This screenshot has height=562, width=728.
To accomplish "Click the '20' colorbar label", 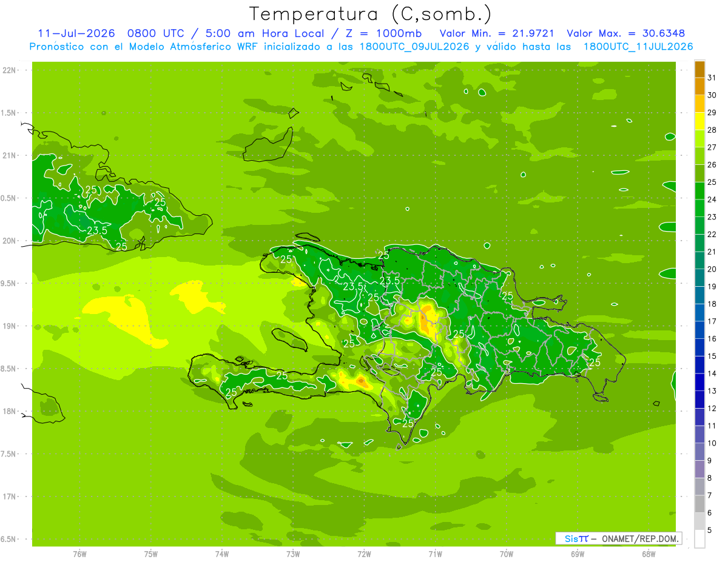I will tap(712, 269).
